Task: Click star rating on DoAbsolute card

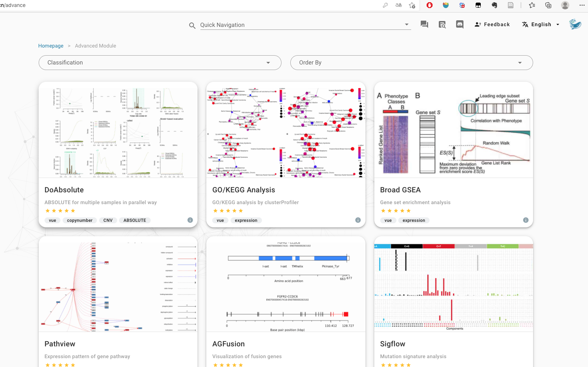Action: (x=60, y=211)
